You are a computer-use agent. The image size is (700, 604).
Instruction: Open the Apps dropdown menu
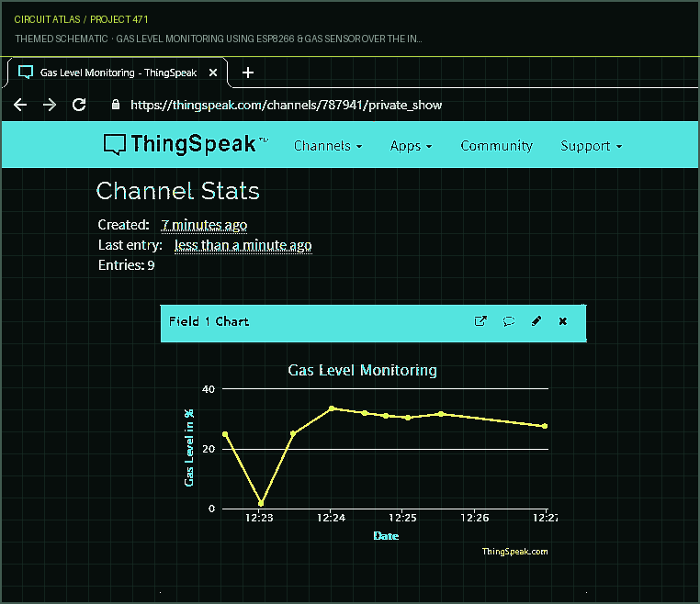tap(411, 146)
